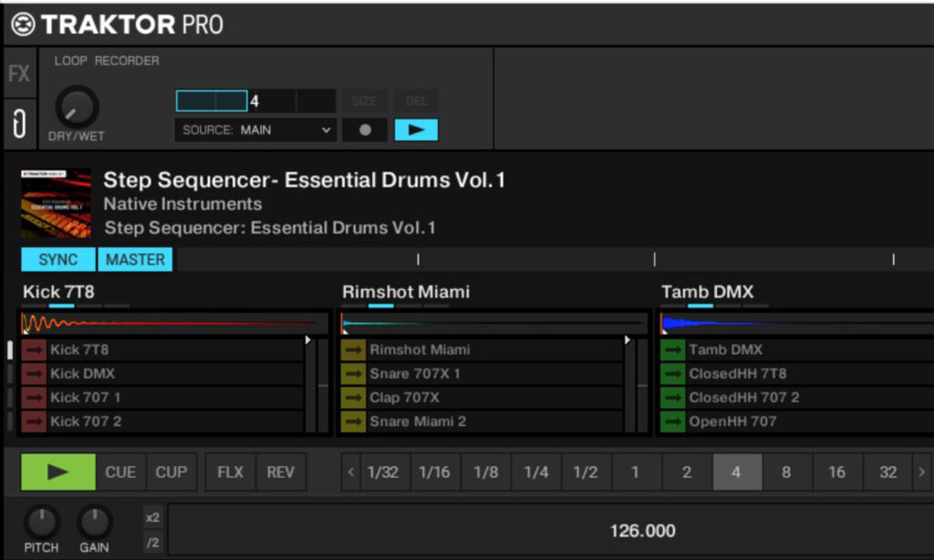Click the yellow arrow beside Rimshot Miami

click(353, 349)
